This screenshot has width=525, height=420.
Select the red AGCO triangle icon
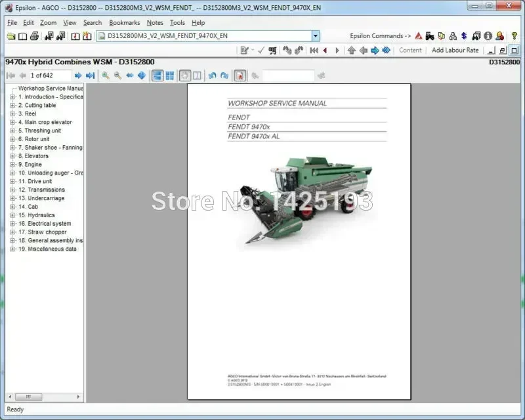coord(418,36)
